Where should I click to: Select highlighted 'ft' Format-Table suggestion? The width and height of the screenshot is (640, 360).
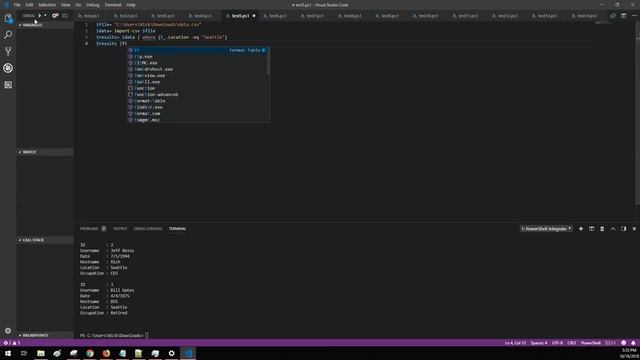point(198,50)
